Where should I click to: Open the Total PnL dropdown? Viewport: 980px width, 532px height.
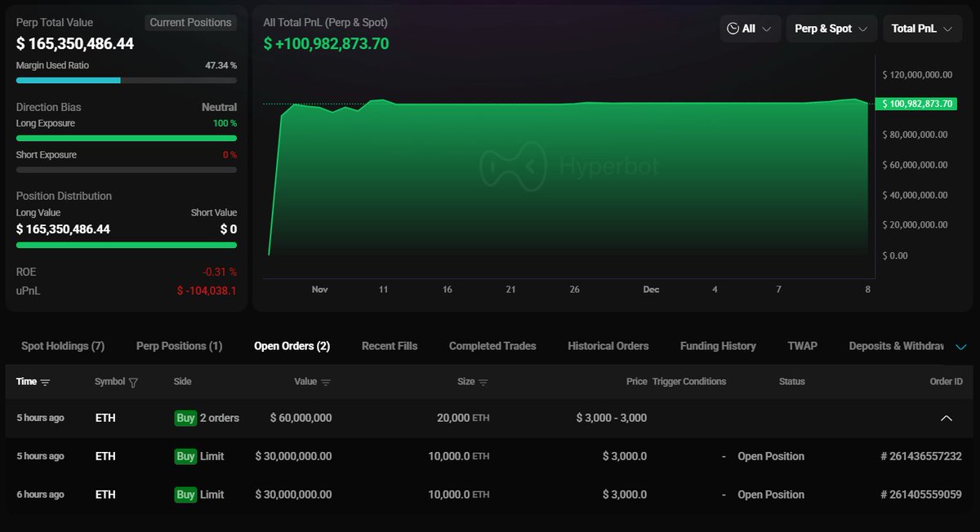pos(921,29)
